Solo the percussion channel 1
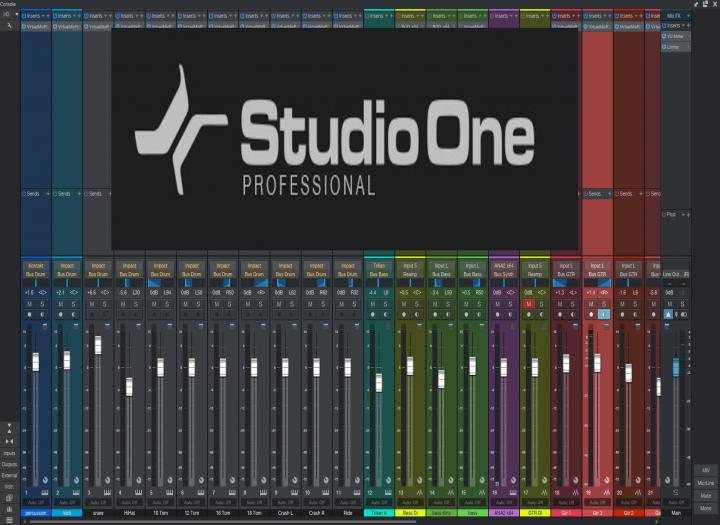The height and width of the screenshot is (525, 720). (x=42, y=304)
